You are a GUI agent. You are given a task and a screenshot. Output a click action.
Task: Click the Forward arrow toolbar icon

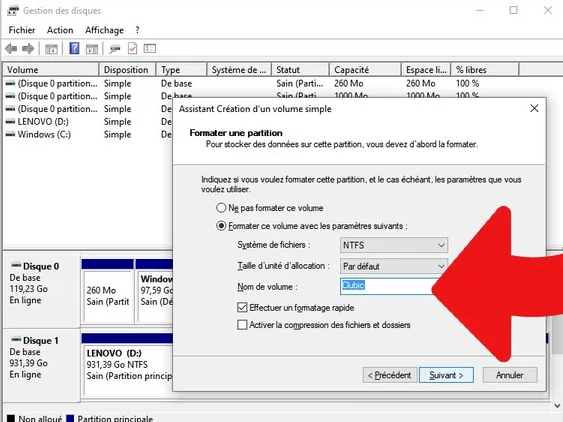28,48
